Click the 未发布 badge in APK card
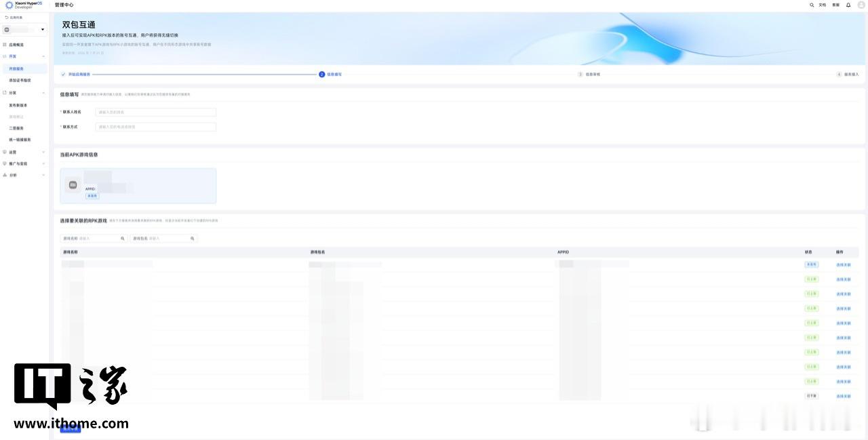Viewport: 868px width, 440px height. tap(92, 196)
